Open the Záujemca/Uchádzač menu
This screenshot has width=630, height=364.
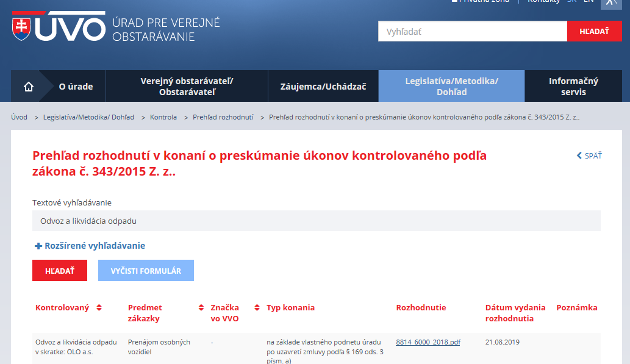(323, 87)
